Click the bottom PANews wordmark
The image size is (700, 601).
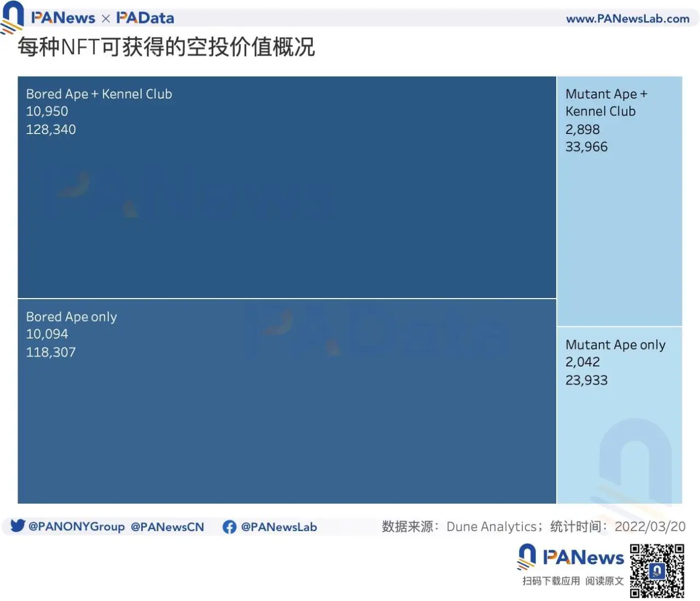coord(583,557)
